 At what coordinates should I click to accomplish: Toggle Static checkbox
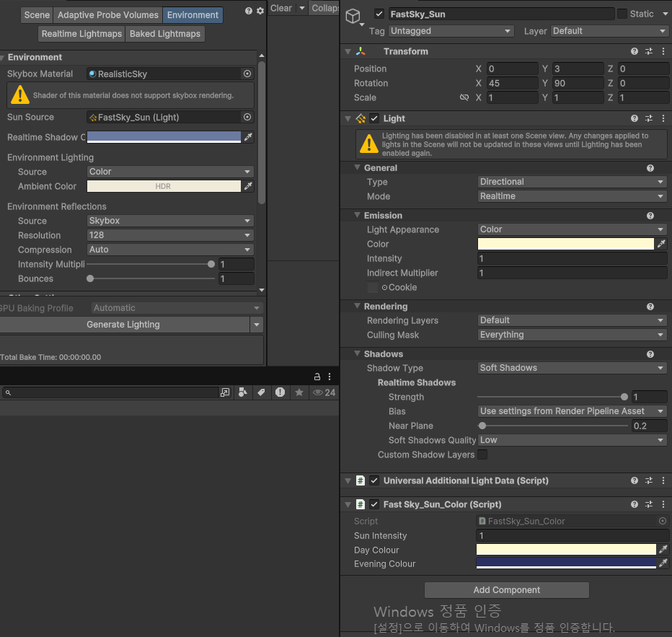click(x=622, y=14)
